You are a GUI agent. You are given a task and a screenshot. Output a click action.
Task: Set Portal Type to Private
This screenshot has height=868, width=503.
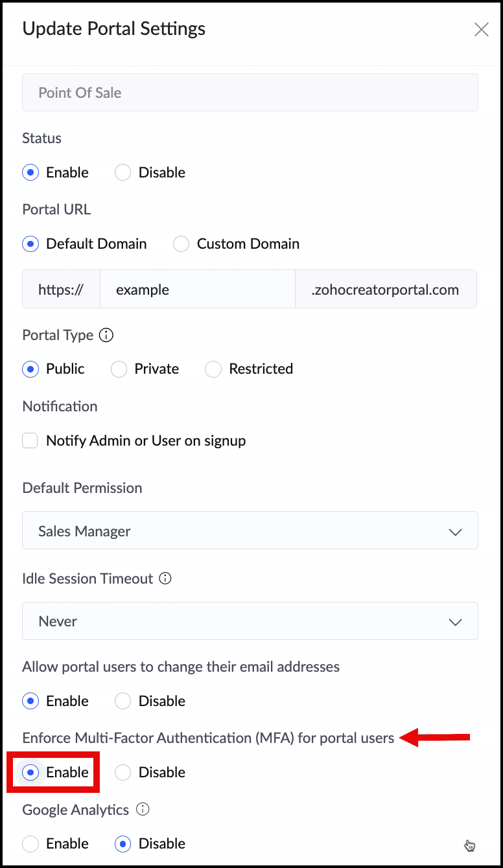tap(119, 369)
